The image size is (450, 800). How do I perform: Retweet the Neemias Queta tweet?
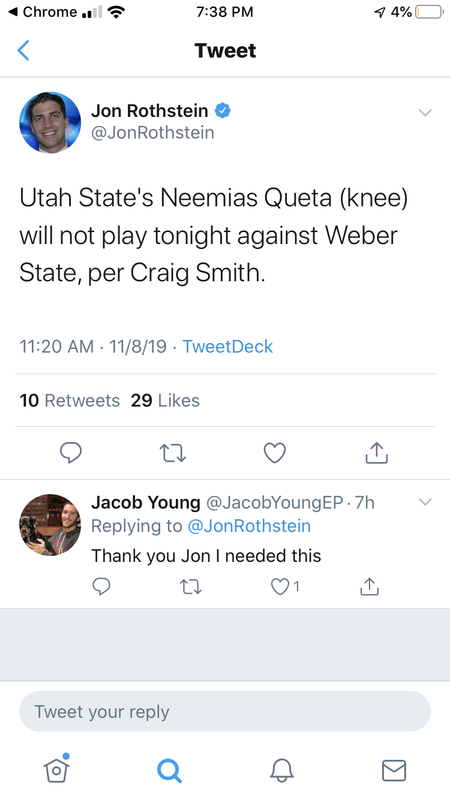pos(172,453)
